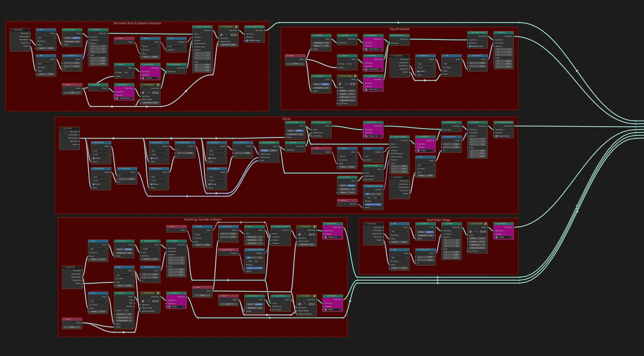Open the Pivot Auto dropdown in Panelling frame
This screenshot has height=356, width=644.
[258, 261]
